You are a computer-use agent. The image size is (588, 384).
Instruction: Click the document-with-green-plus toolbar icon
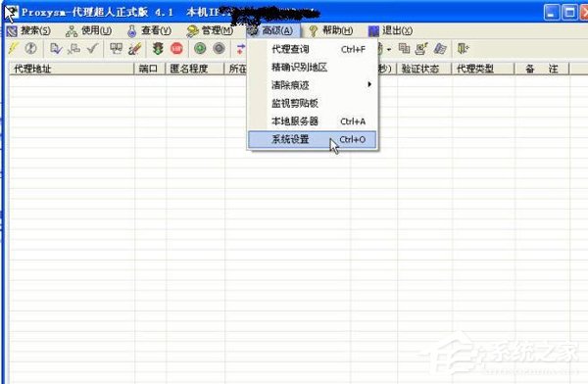click(421, 49)
